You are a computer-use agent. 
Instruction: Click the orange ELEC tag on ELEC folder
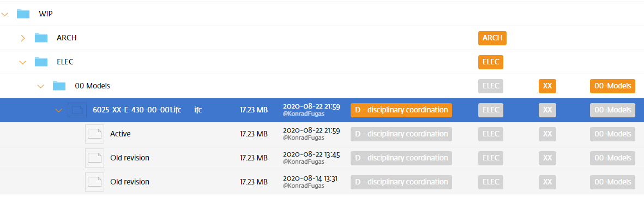tap(490, 62)
